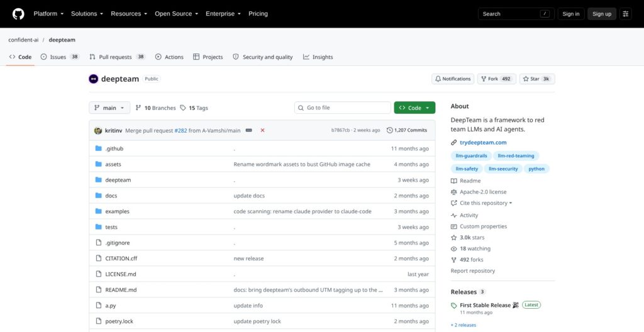
Task: Click the eye icon beside 18 watching
Action: tap(454, 248)
